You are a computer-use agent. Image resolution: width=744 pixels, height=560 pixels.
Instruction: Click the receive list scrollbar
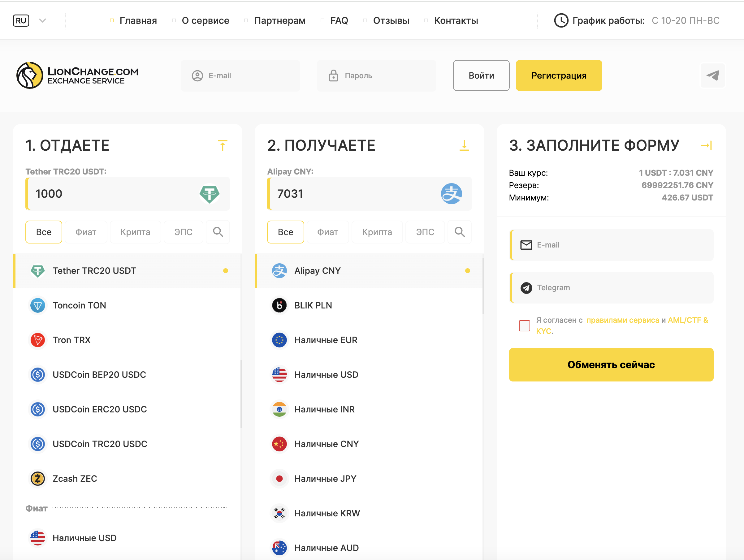483,286
